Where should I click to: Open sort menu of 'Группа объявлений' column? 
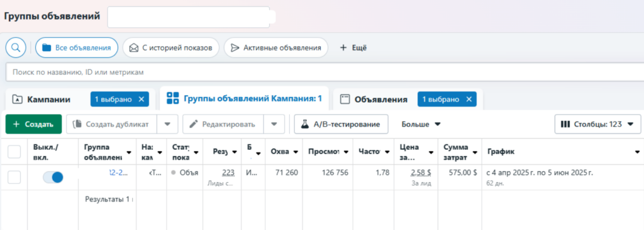coord(129,152)
